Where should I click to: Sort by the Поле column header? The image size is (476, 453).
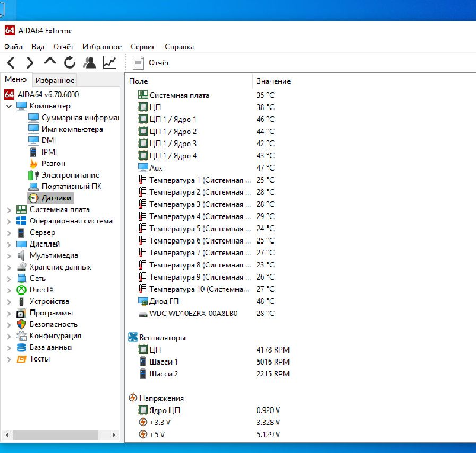(139, 81)
